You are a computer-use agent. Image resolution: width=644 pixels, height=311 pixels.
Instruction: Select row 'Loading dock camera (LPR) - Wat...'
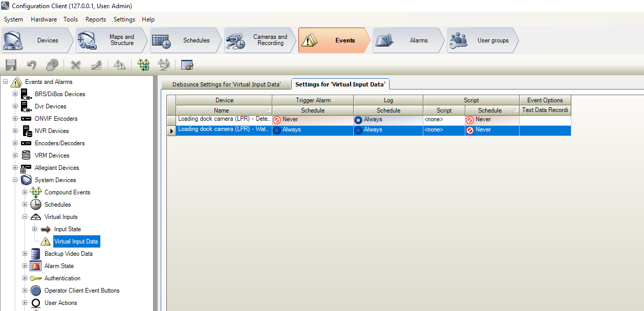click(x=224, y=130)
